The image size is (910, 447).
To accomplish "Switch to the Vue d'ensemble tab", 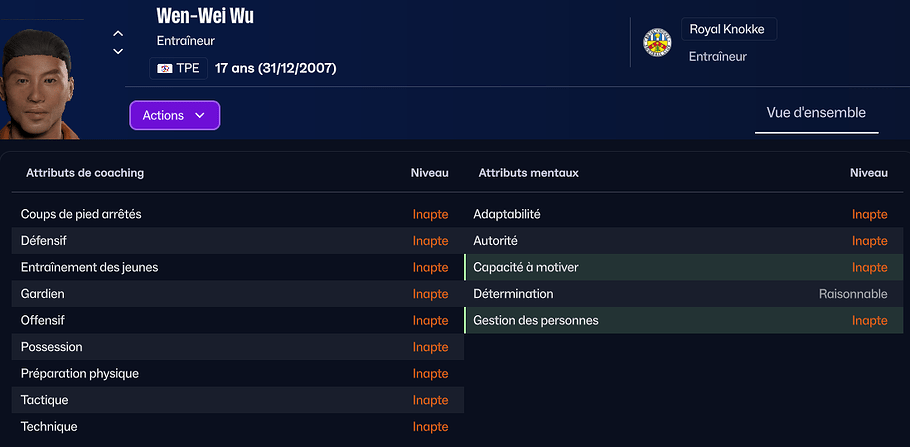I will tap(816, 113).
